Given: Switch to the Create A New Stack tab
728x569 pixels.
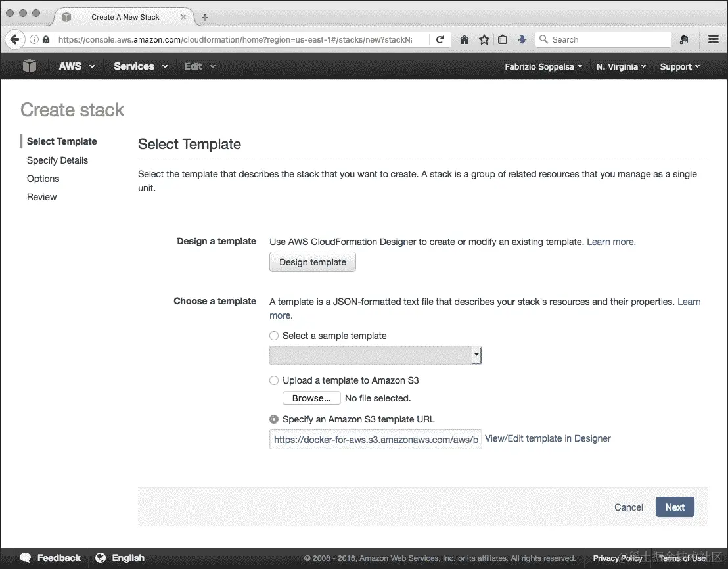Looking at the screenshot, I should [125, 17].
